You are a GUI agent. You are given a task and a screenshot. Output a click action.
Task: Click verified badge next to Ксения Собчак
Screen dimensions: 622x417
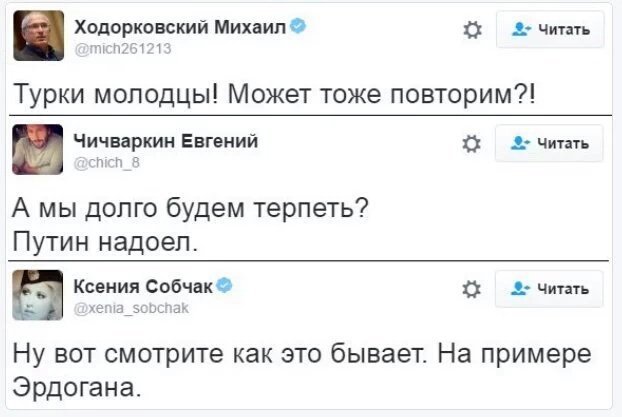point(225,285)
